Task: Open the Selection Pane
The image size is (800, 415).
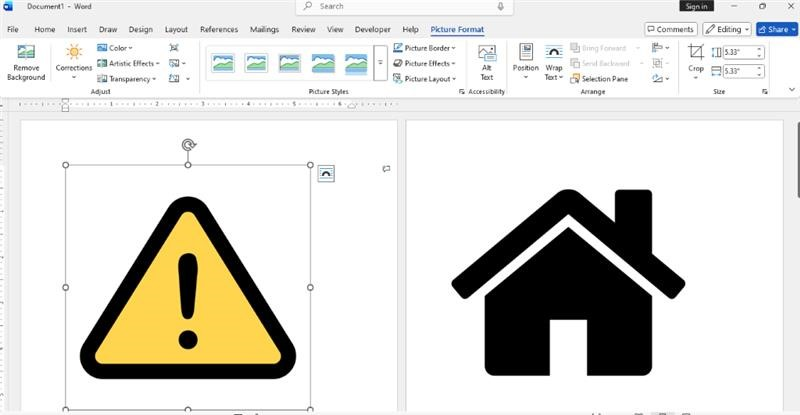Action: click(599, 79)
